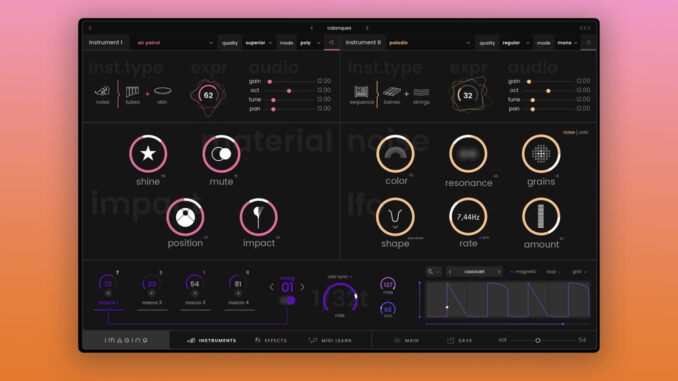Screen dimensions: 678x381
Task: Click the position knob icon
Action: [185, 217]
